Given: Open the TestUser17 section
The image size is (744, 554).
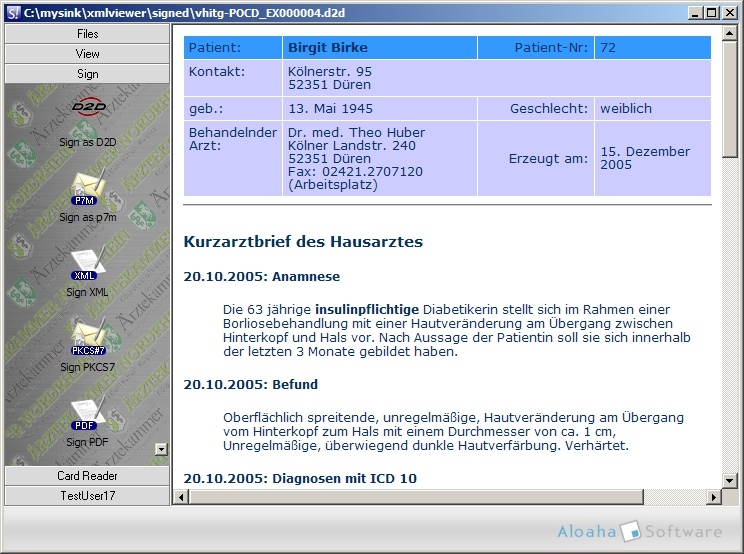Looking at the screenshot, I should pos(88,496).
